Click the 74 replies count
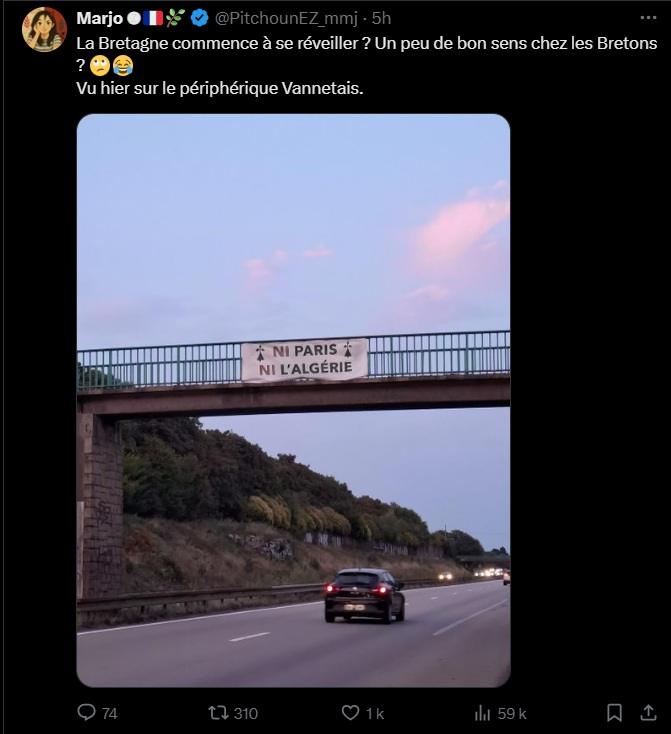This screenshot has width=671, height=734. (x=110, y=714)
